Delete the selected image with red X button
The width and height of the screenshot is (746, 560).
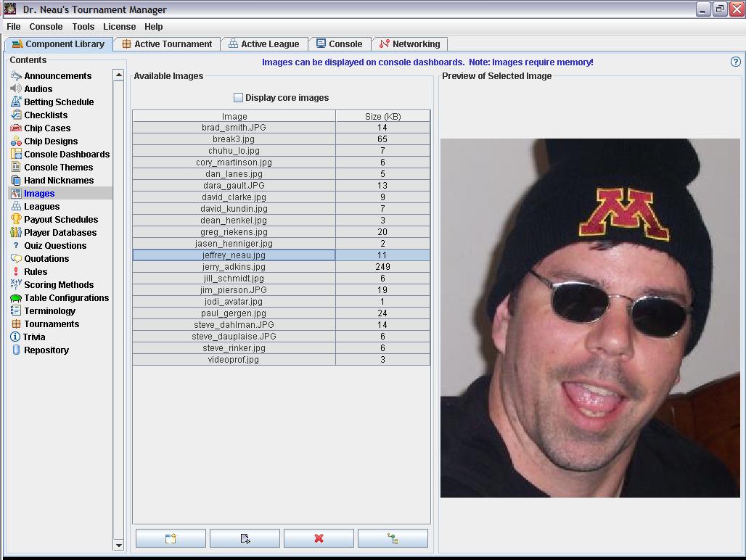point(319,538)
